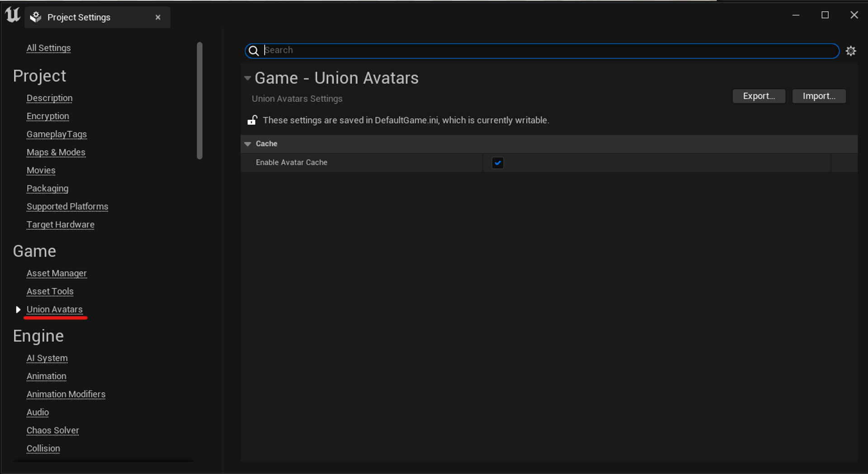Viewport: 868px width, 474px height.
Task: Click the Unreal Engine logo icon
Action: (13, 15)
